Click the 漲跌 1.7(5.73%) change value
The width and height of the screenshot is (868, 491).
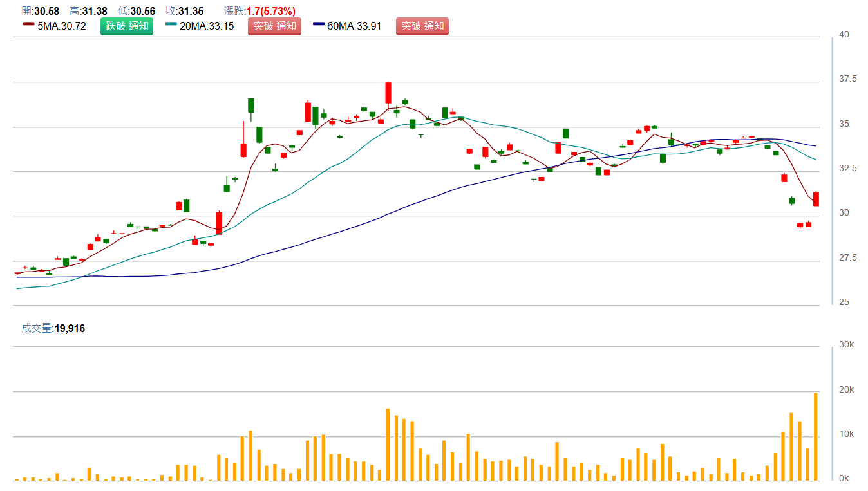270,11
